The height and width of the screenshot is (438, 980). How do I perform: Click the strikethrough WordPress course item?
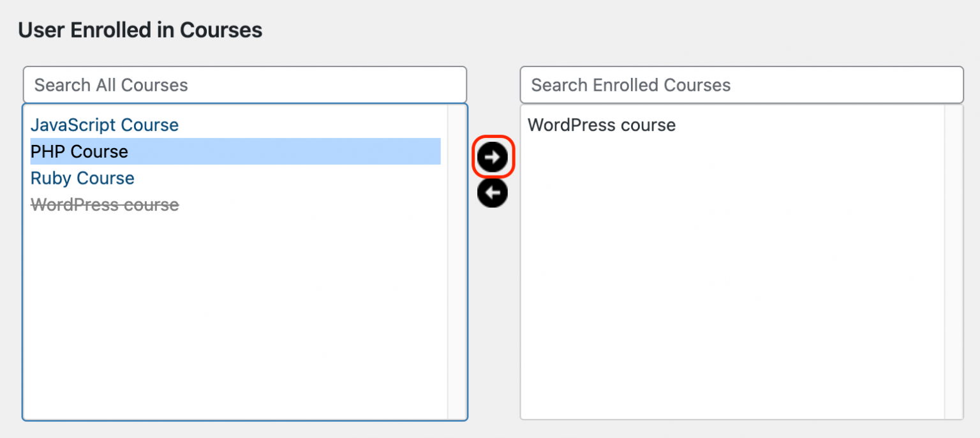tap(104, 204)
